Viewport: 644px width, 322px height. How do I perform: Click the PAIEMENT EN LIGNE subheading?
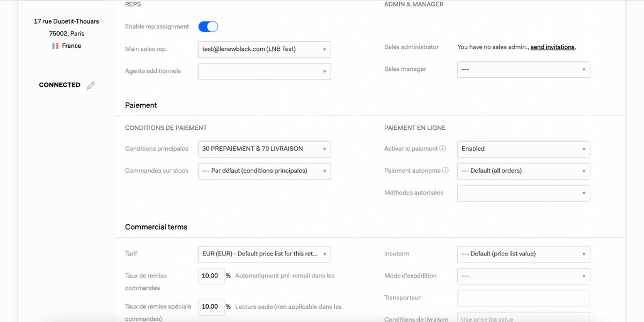coord(415,128)
